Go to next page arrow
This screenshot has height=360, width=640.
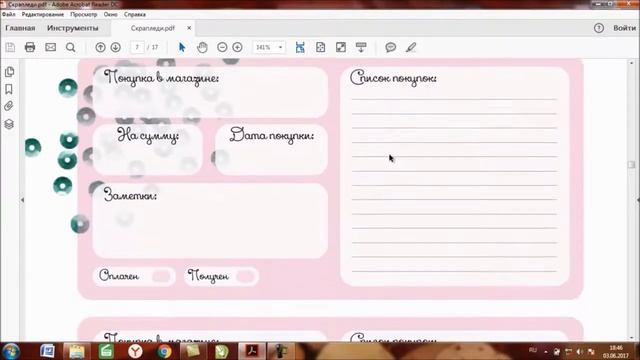pos(116,47)
